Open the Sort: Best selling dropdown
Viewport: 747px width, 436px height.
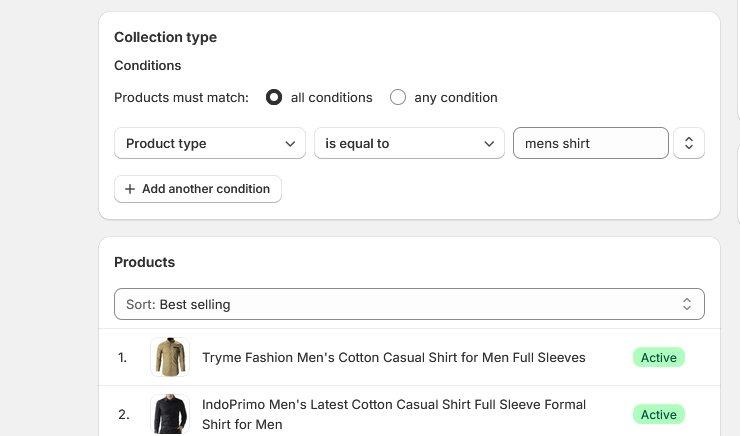click(x=408, y=304)
